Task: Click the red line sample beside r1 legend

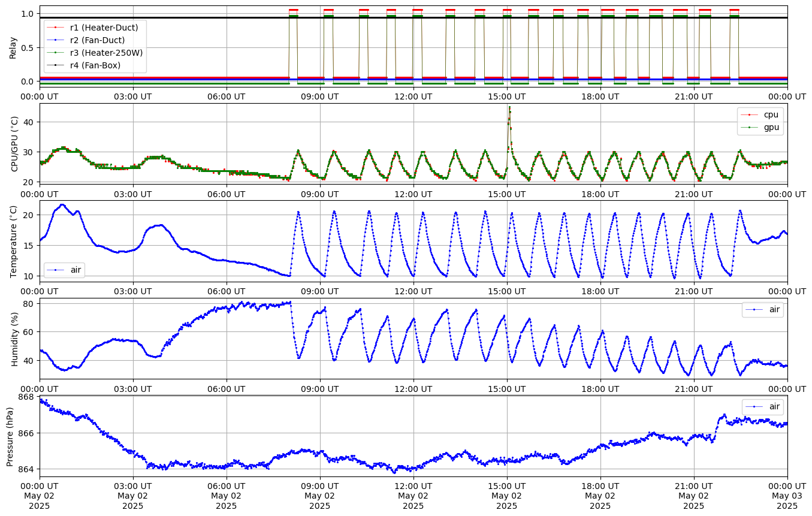Action: click(56, 28)
